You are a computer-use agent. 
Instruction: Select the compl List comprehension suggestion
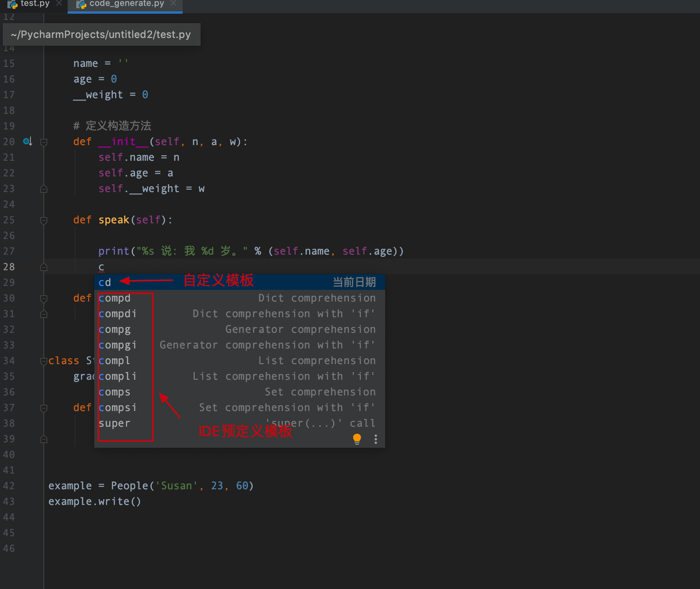tap(240, 361)
